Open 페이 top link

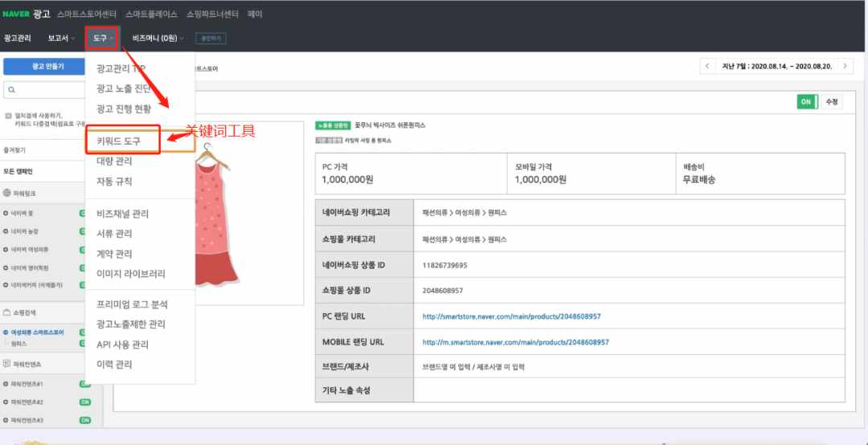pos(256,14)
